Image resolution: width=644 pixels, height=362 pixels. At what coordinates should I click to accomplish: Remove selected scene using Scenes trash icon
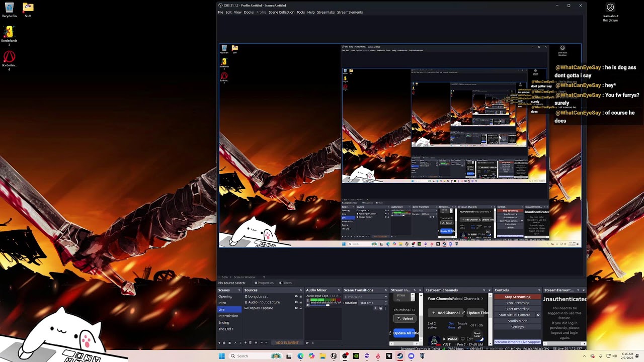[x=224, y=342]
